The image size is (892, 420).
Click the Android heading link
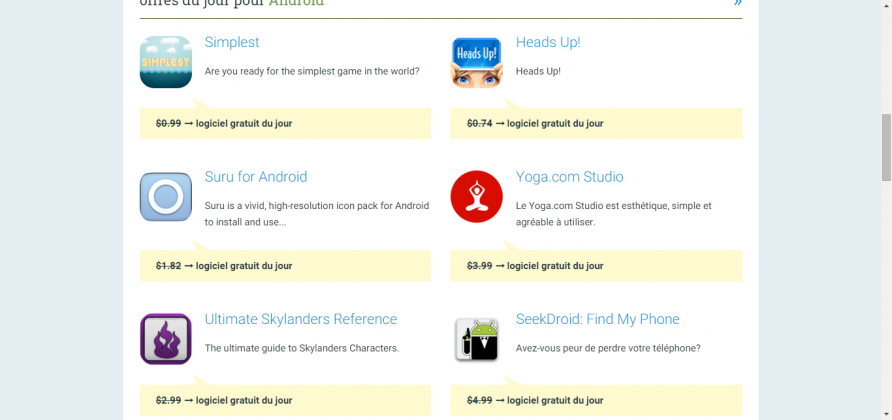click(x=296, y=3)
